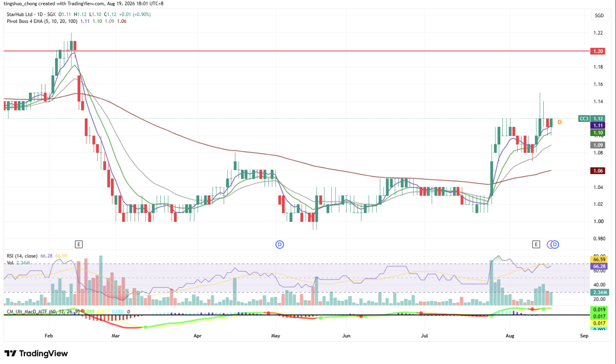Click the gray 1.09 EMA label on the price axis
Viewport: 616px width, 364px height.
pos(598,145)
